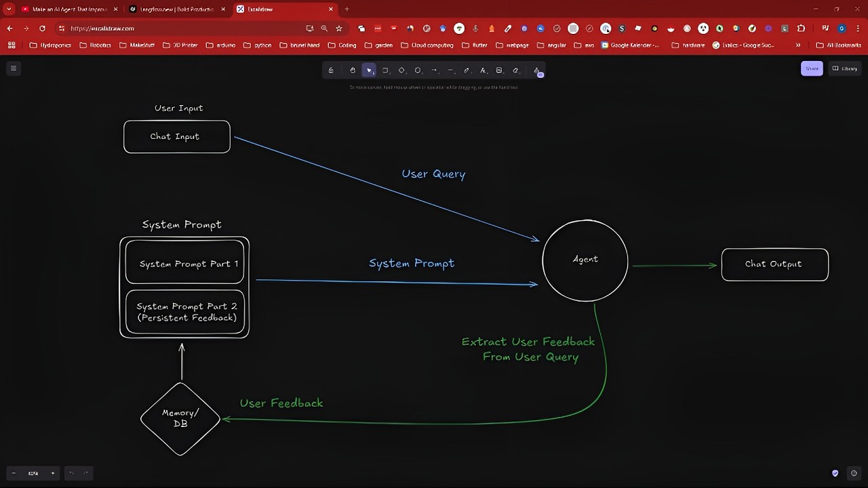Open the Coding bookmarks folder
Screen dimensions: 868x488
[342, 45]
